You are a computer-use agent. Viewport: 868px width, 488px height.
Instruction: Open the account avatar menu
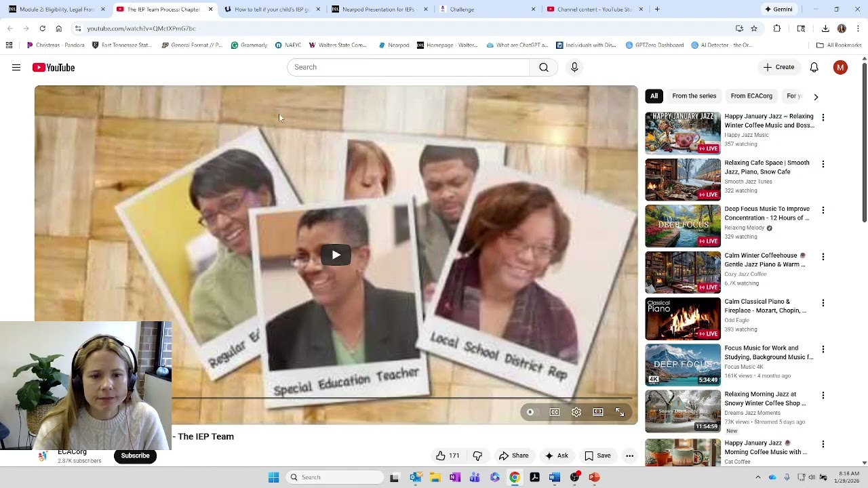[840, 67]
